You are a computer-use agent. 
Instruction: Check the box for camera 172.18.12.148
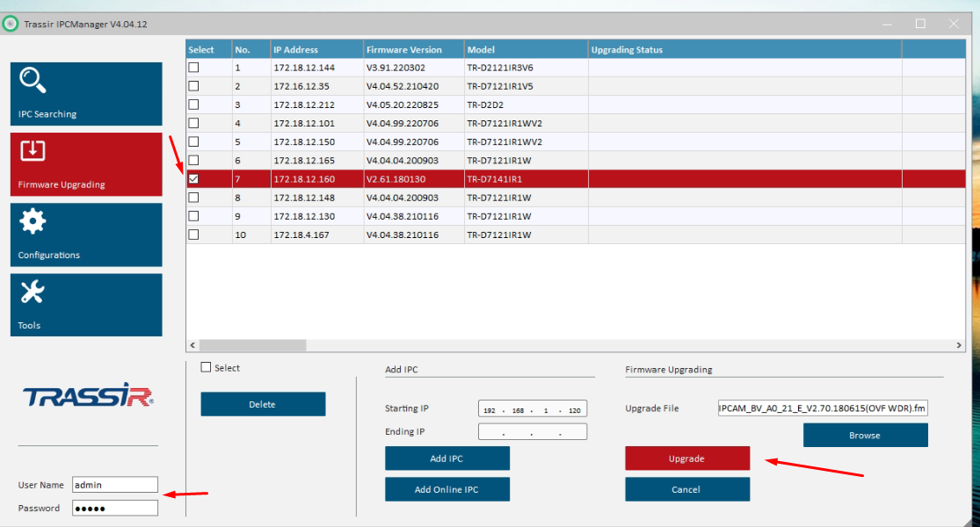193,198
